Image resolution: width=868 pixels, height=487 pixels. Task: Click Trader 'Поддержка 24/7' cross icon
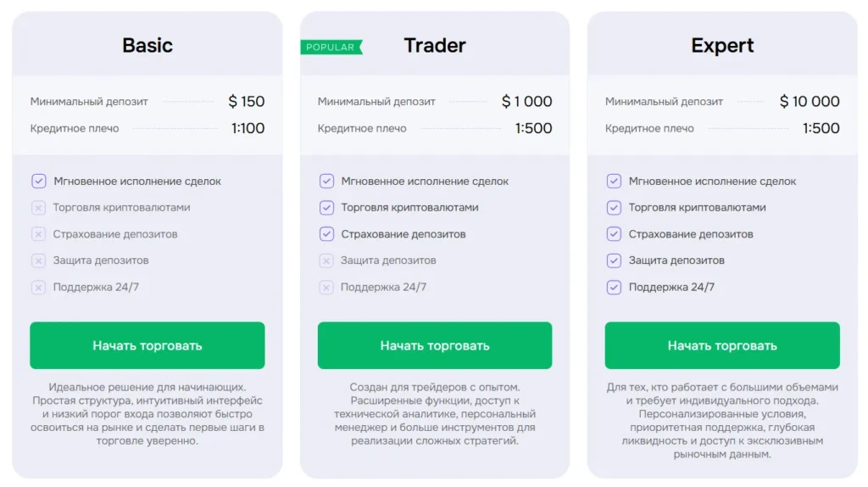(x=326, y=288)
